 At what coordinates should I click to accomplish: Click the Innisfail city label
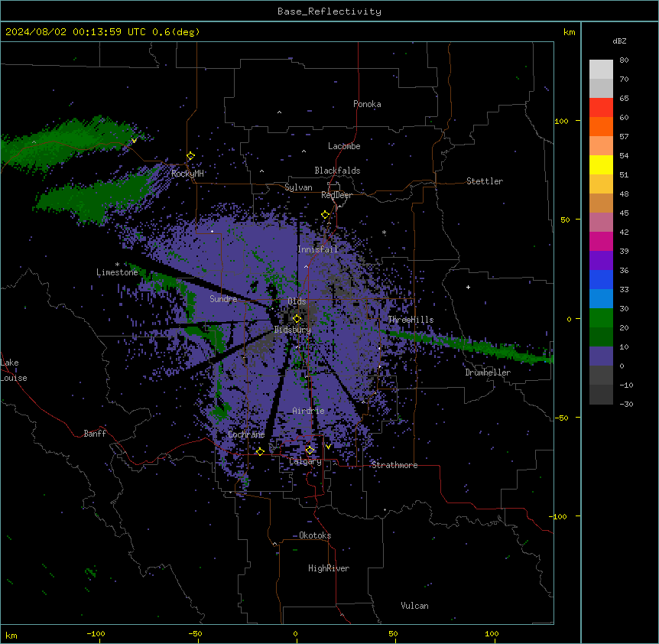317,249
